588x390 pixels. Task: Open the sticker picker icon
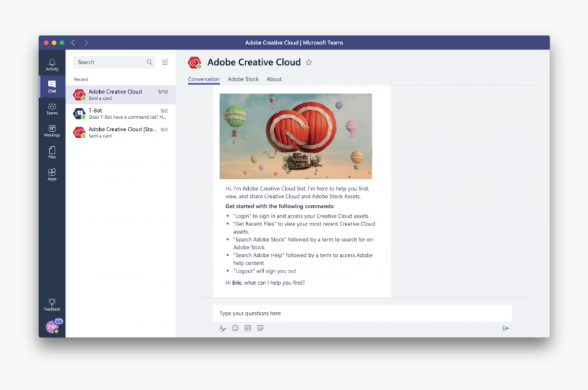coord(260,328)
